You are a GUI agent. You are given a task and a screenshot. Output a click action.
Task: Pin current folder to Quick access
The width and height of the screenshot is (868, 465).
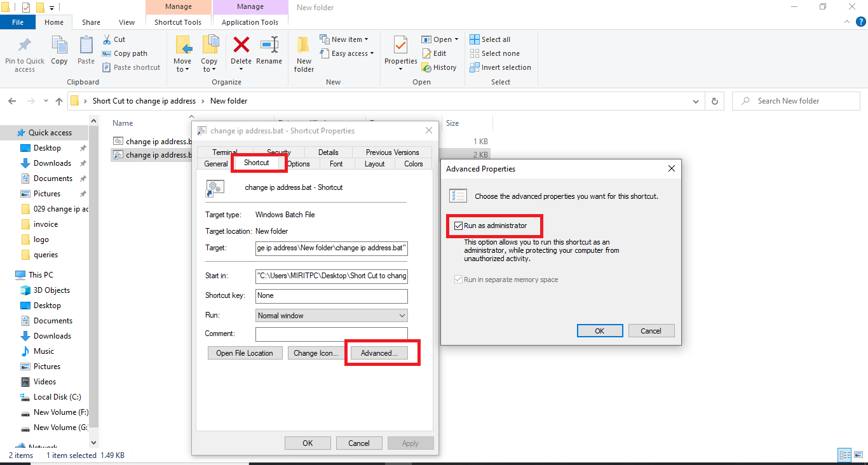[24, 55]
